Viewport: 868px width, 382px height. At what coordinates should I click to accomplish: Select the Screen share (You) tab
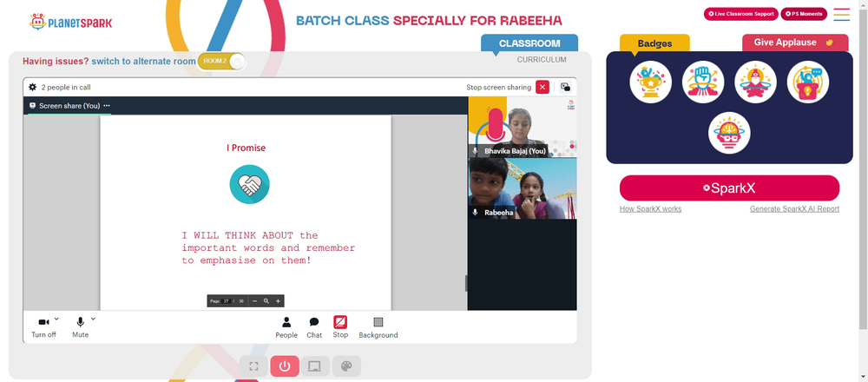(x=69, y=105)
